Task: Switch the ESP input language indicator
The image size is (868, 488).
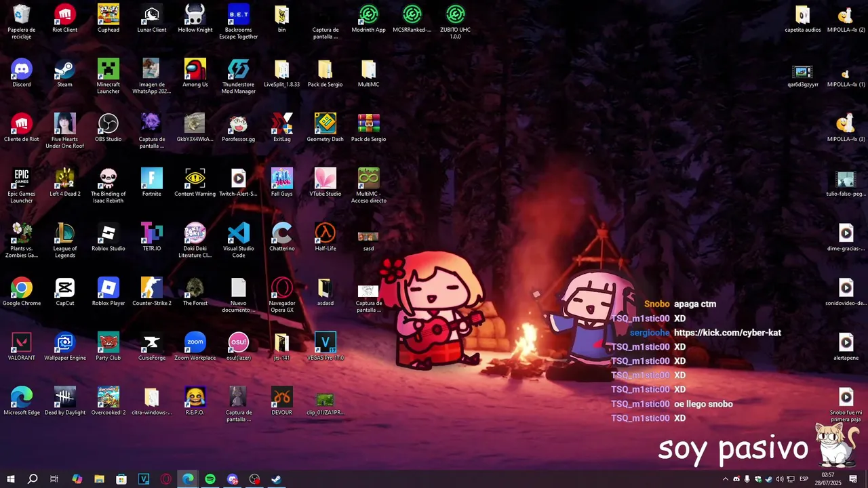Action: [804, 479]
